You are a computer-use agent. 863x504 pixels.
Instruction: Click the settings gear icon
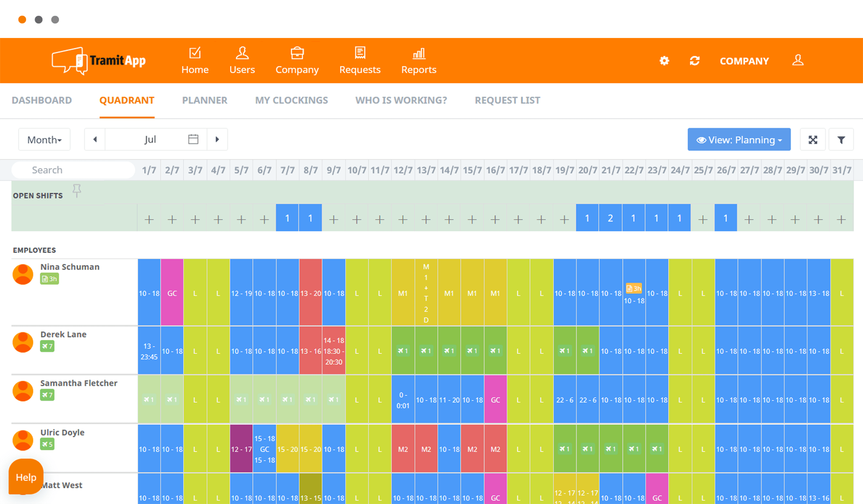click(664, 61)
